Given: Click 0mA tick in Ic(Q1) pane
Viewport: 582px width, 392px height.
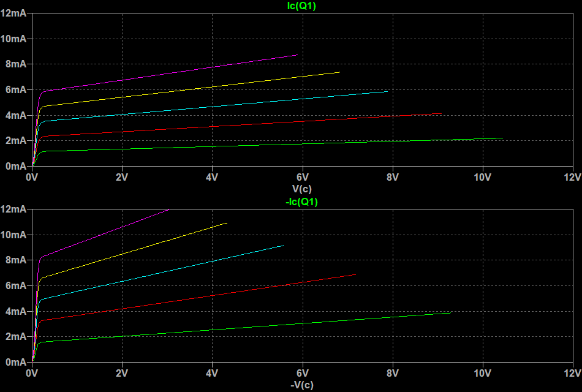Looking at the screenshot, I should tap(16, 167).
